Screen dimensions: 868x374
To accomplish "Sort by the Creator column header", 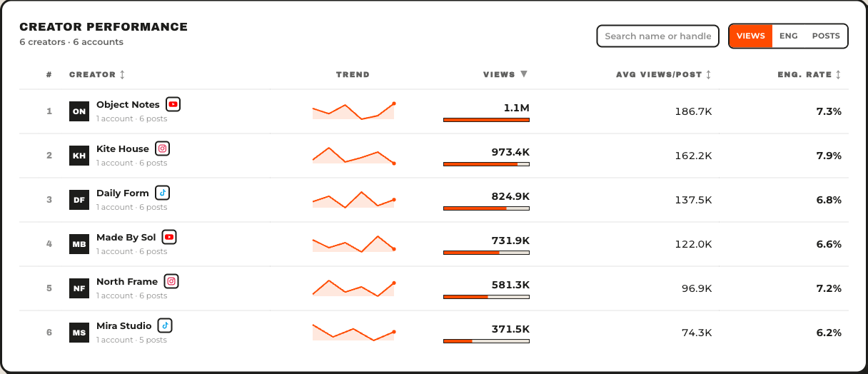I will click(x=97, y=74).
